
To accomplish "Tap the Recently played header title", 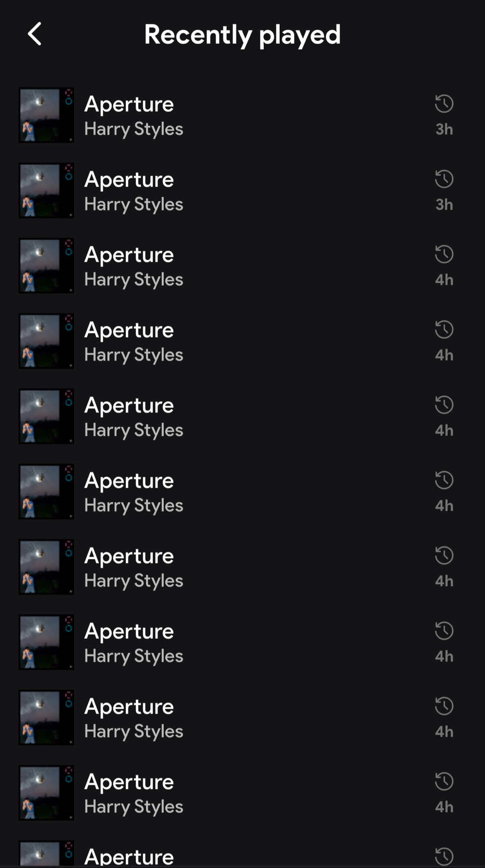I will tap(242, 35).
